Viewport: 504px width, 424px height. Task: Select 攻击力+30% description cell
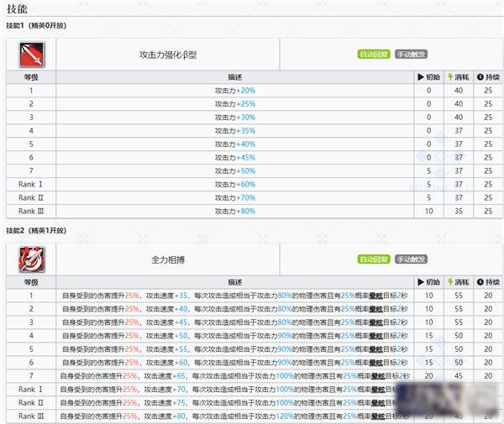pyautogui.click(x=234, y=118)
